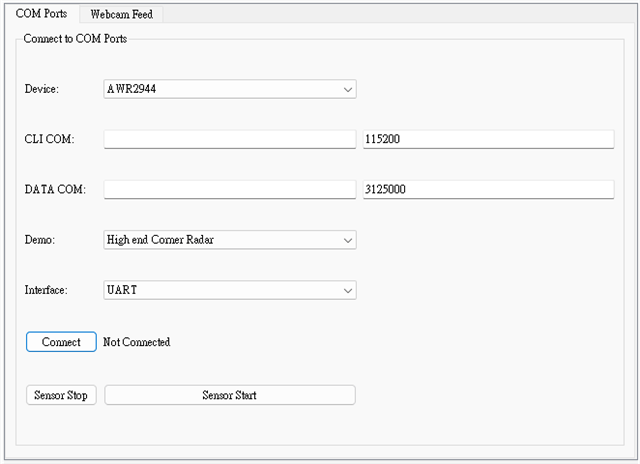
Task: Expand the Interface dropdown showing UART
Action: [x=230, y=291]
